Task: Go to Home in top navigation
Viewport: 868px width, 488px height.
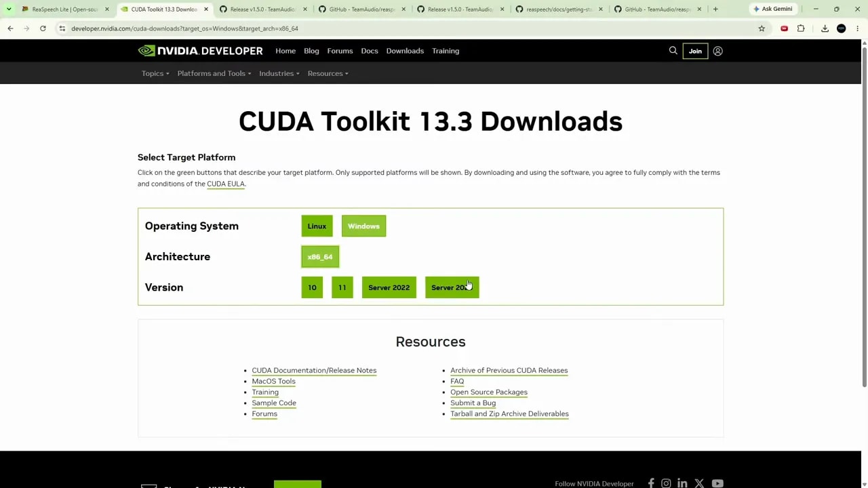Action: [x=285, y=51]
